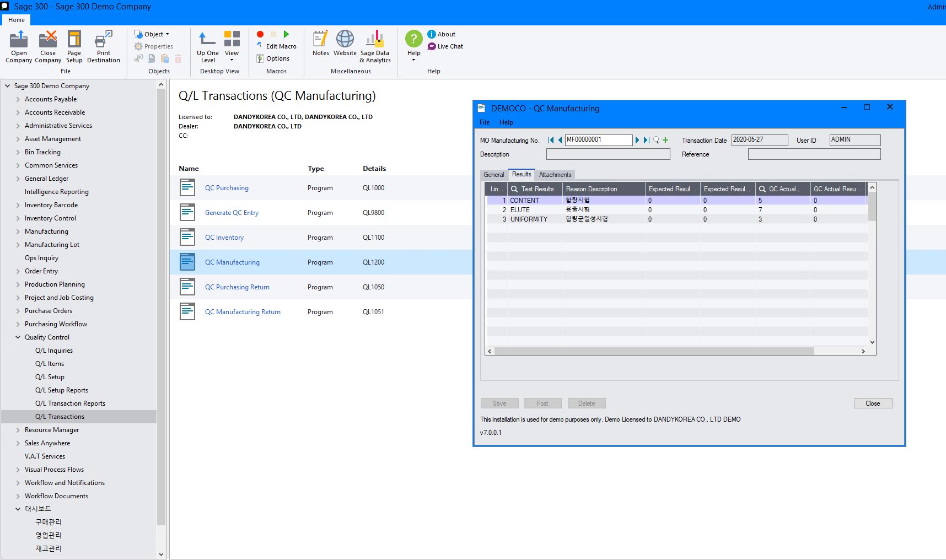Collapse Sage 300 Demo Company root
Image resolution: width=946 pixels, height=560 pixels.
point(8,86)
